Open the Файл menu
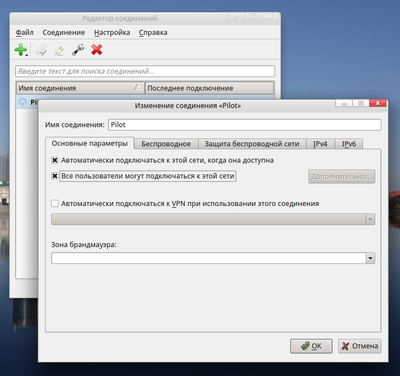The height and width of the screenshot is (376, 400). (x=24, y=32)
